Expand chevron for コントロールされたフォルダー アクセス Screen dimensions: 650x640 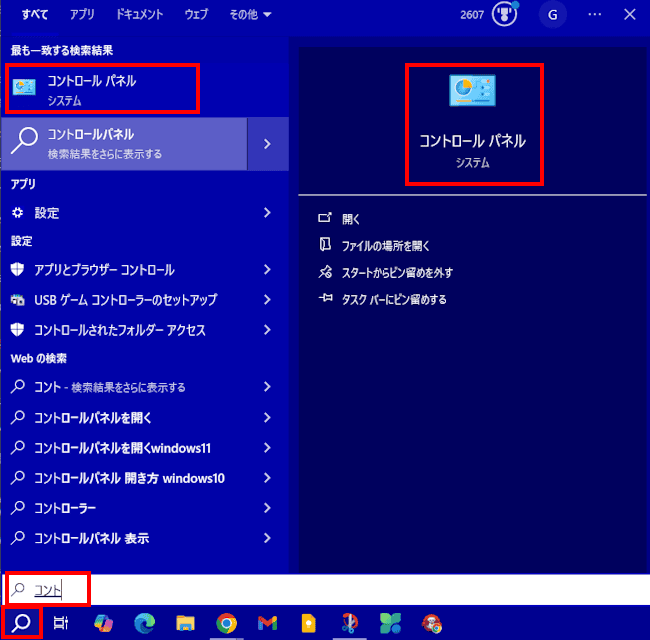click(x=267, y=330)
